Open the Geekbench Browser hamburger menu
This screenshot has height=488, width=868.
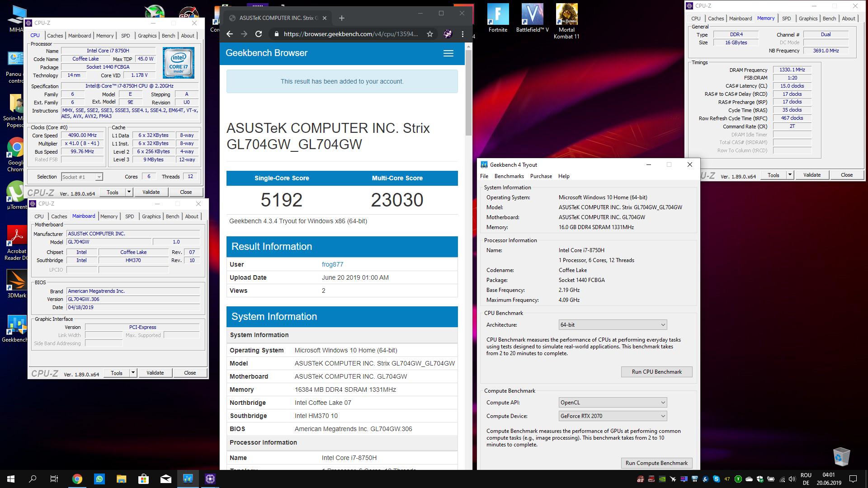pos(448,53)
